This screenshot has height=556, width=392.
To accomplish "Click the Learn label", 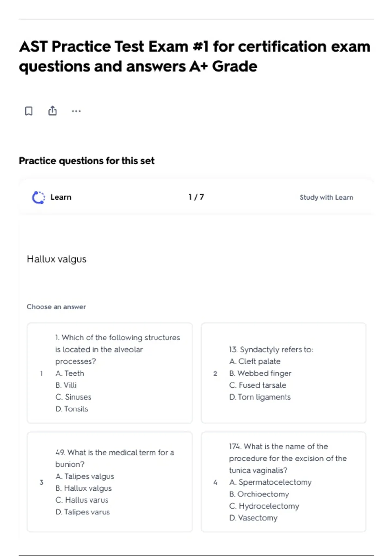I will 61,197.
